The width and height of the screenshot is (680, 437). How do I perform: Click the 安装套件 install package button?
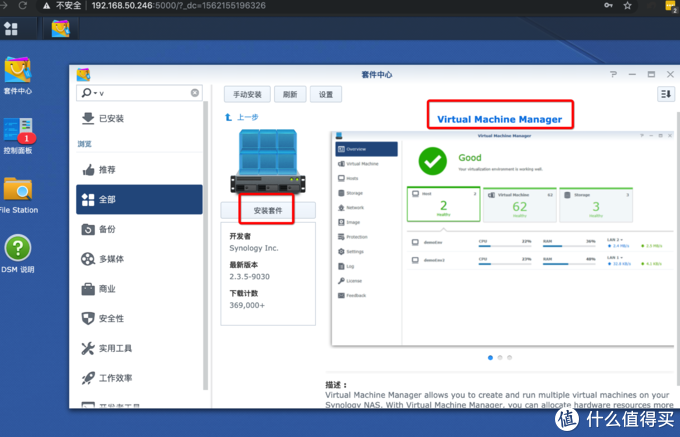268,211
